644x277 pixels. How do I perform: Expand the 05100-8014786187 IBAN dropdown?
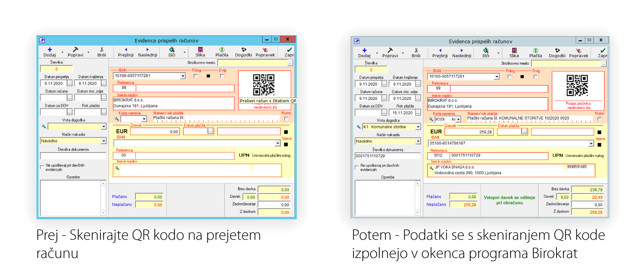pos(591,144)
